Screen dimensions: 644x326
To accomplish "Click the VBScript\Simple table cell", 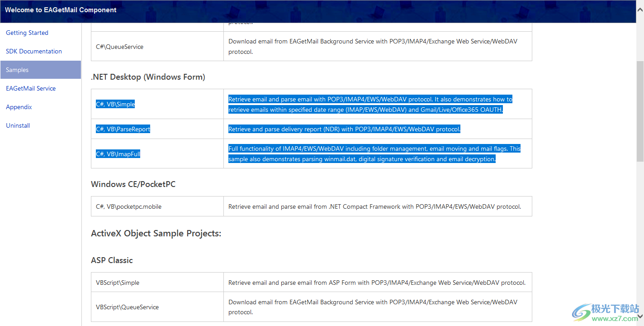I will point(157,283).
